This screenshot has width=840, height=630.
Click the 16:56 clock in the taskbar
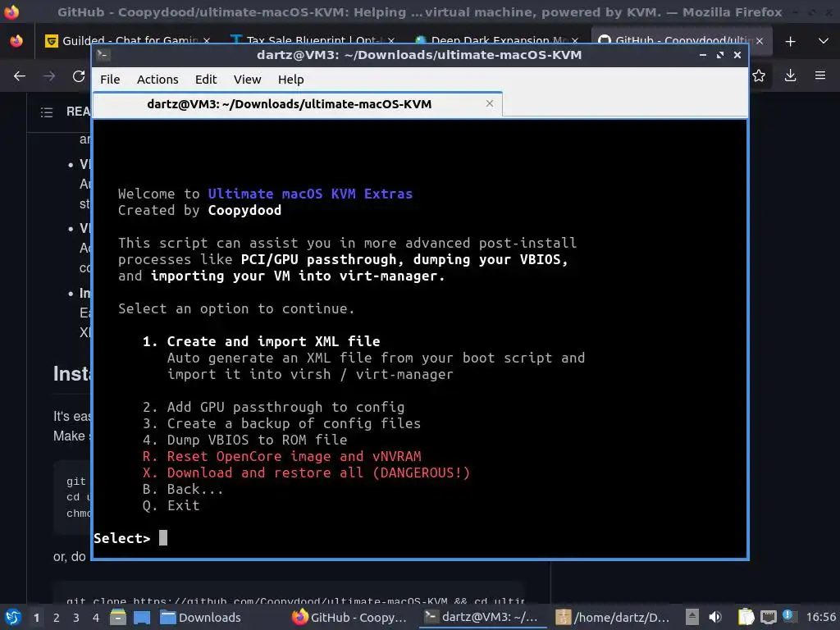click(820, 617)
